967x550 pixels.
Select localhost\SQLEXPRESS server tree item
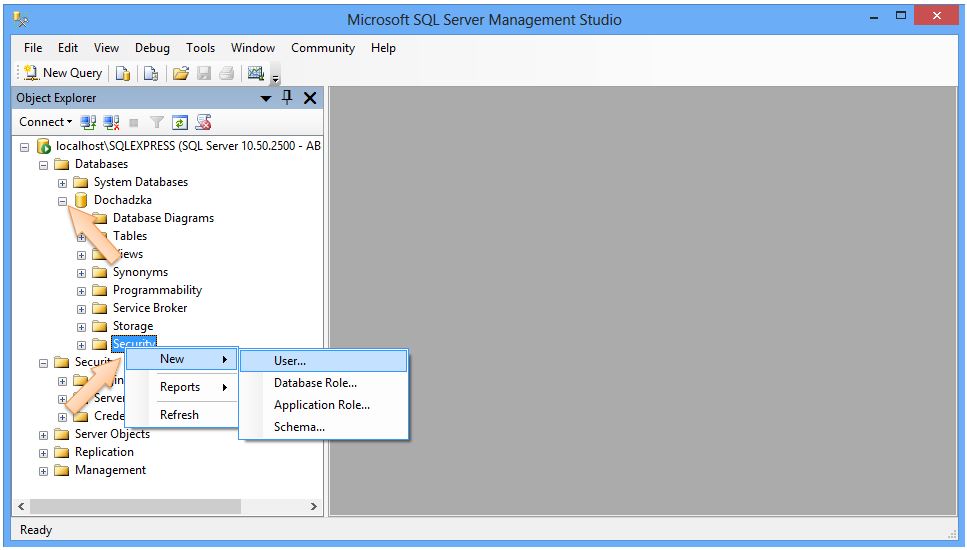click(188, 146)
